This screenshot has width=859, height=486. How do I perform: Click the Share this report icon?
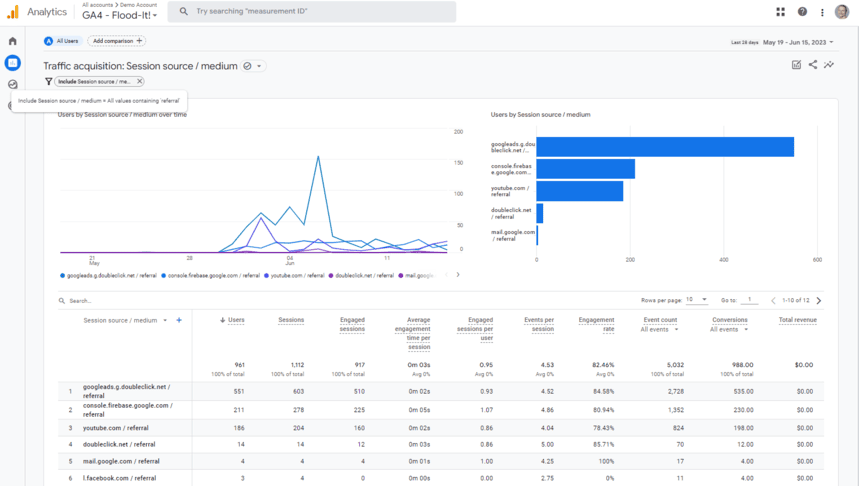[812, 65]
